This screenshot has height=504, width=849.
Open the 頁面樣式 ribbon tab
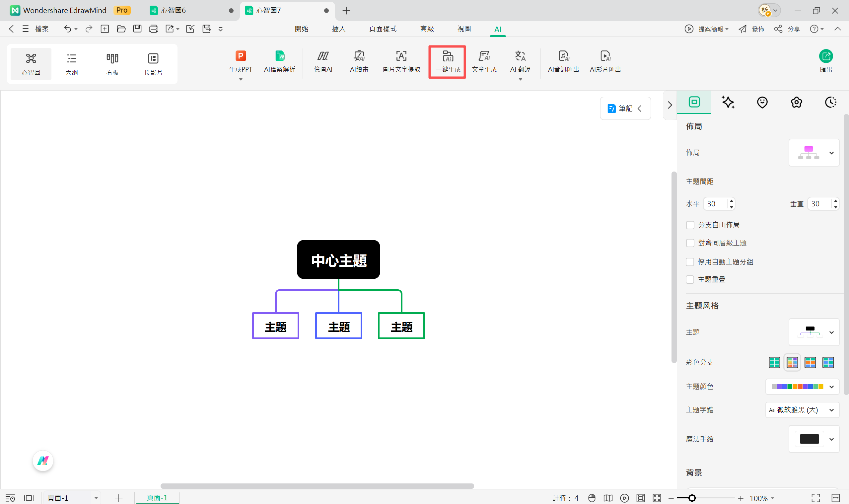383,29
